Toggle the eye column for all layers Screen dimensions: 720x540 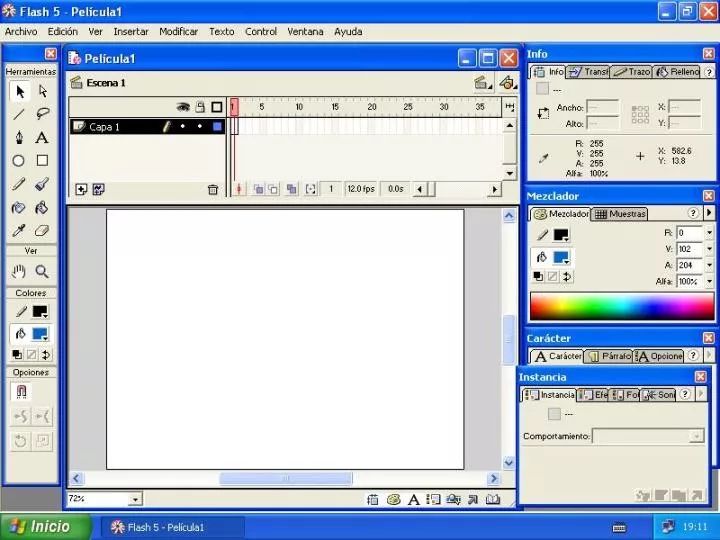183,107
